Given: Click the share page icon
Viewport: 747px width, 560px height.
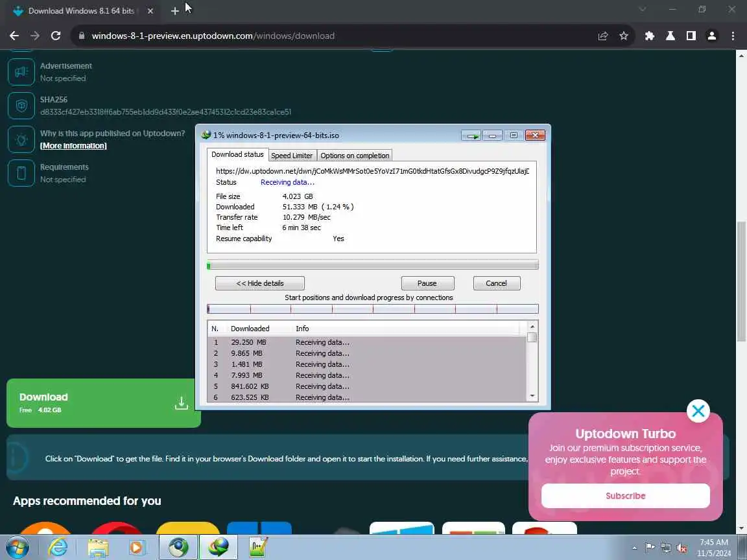Looking at the screenshot, I should click(602, 36).
